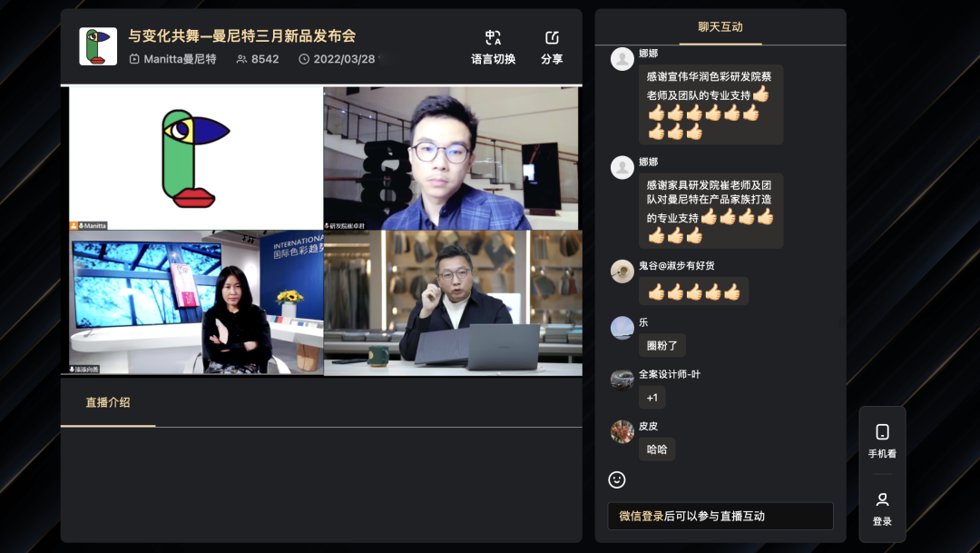Image resolution: width=980 pixels, height=553 pixels.
Task: Click the share icon 分享
Action: [552, 37]
